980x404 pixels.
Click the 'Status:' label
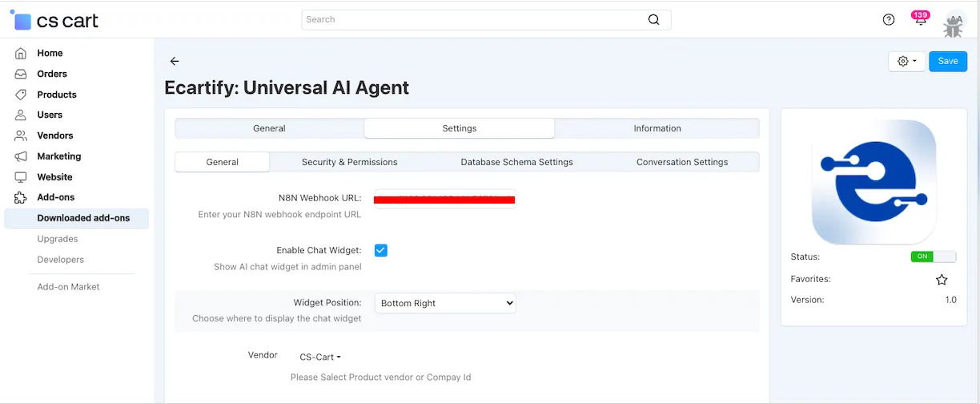pyautogui.click(x=805, y=257)
